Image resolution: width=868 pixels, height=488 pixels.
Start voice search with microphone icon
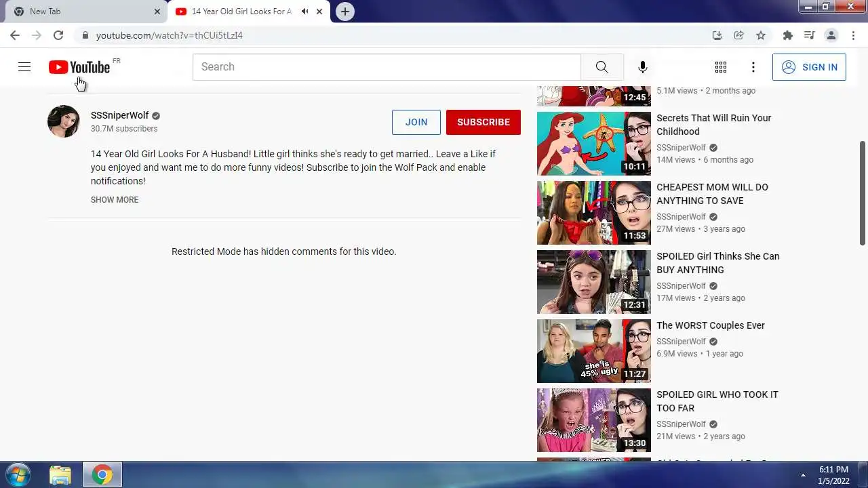click(643, 66)
